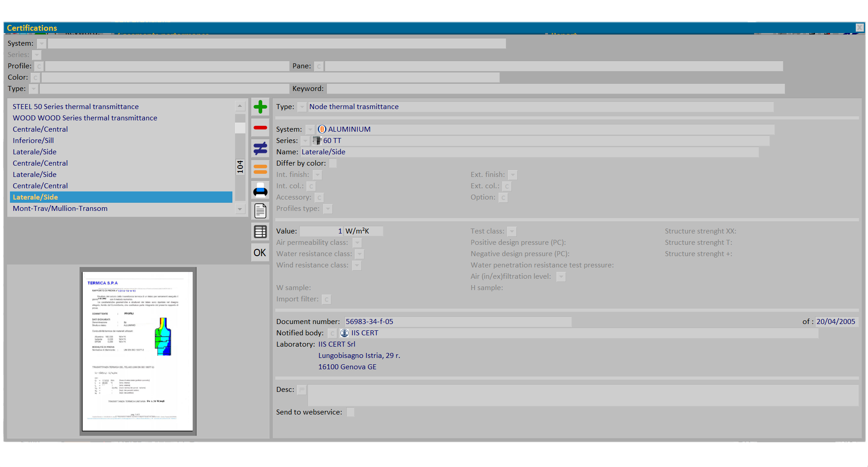868x467 pixels.
Task: Open the Type dropdown for Node thermal trasmittance
Action: tap(302, 107)
